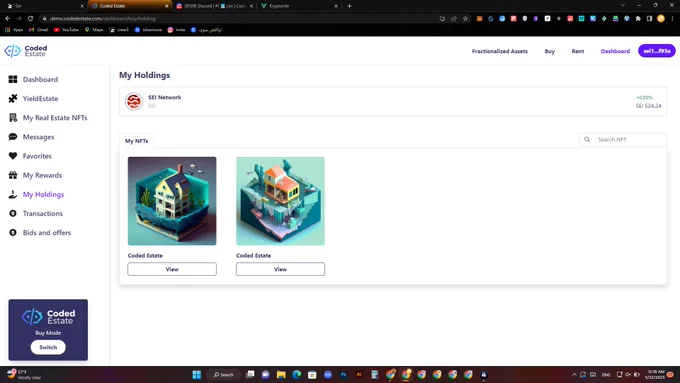Open the Maps bookmark

click(x=94, y=29)
